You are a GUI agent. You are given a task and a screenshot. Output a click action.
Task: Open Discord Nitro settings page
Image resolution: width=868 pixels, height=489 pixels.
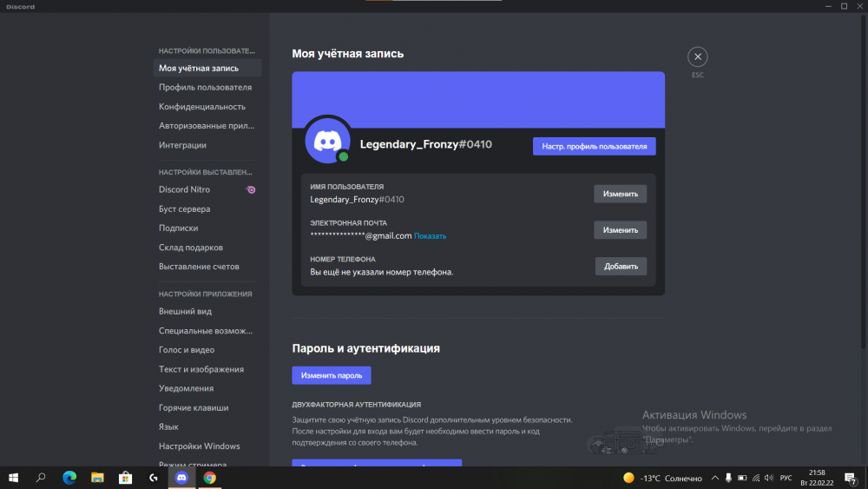(207, 189)
